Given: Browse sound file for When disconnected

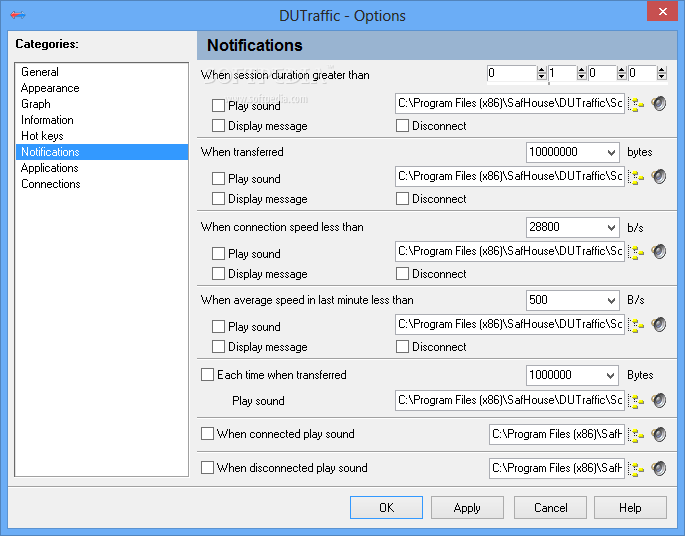Looking at the screenshot, I should [636, 469].
